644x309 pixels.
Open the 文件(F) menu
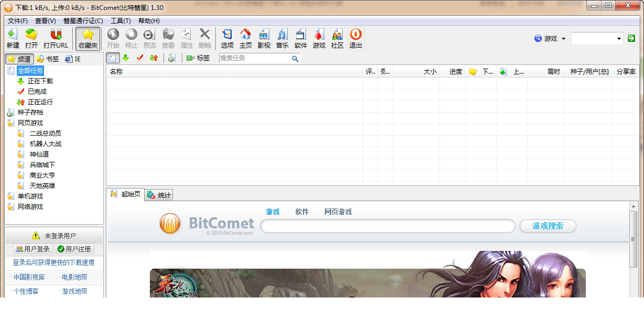coord(18,21)
